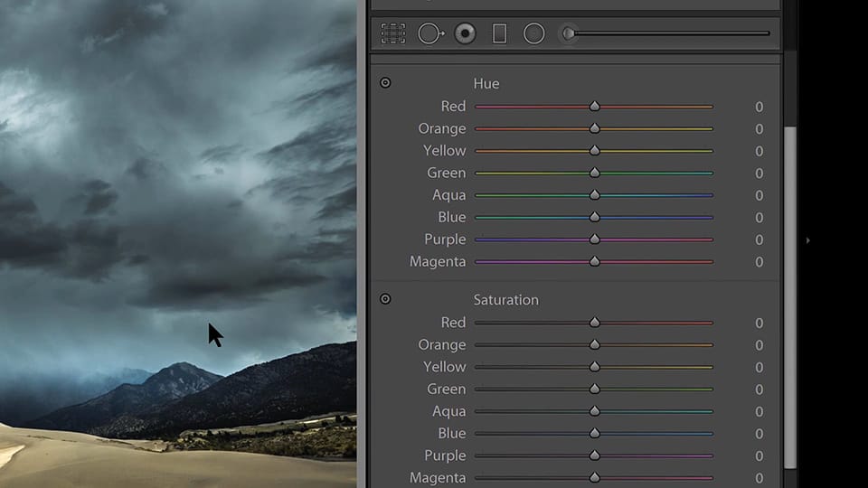Select the Adjustment Brush slider knob
The width and height of the screenshot is (868, 488).
[x=568, y=33]
